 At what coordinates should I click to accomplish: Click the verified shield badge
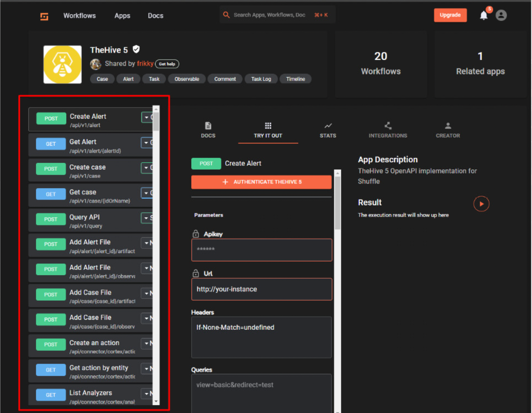[136, 49]
